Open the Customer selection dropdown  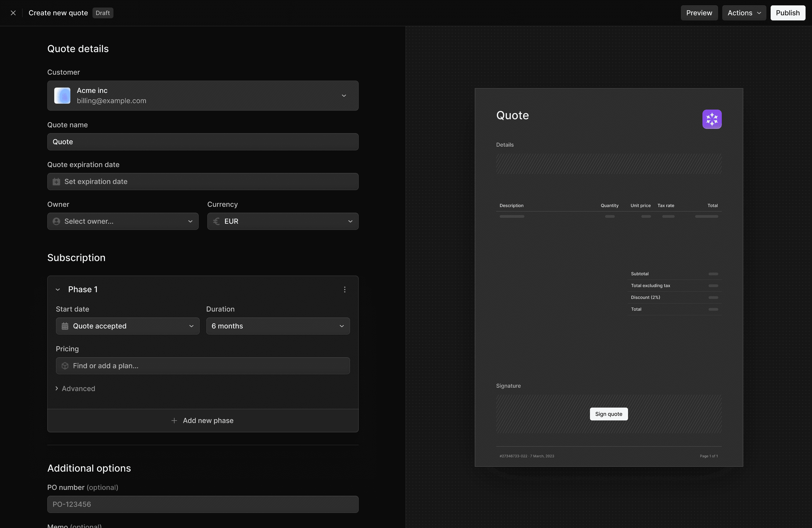click(x=343, y=96)
